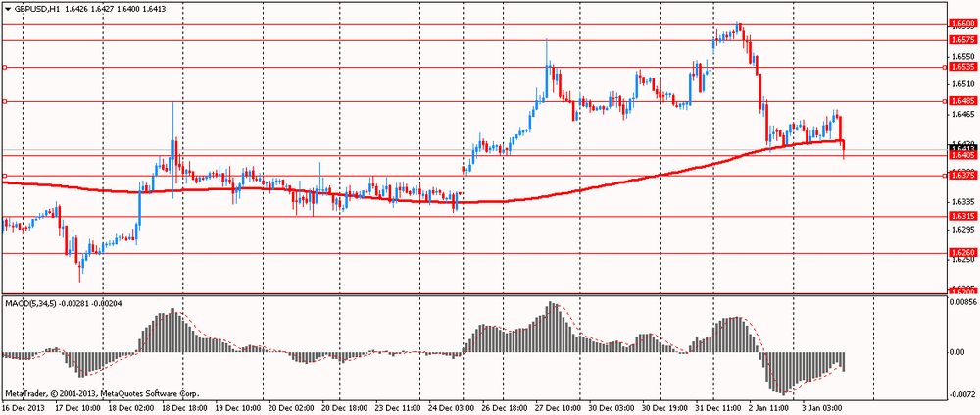Grab the left anchor square of the 1.6485 line
The image size is (980, 415).
click(x=4, y=101)
